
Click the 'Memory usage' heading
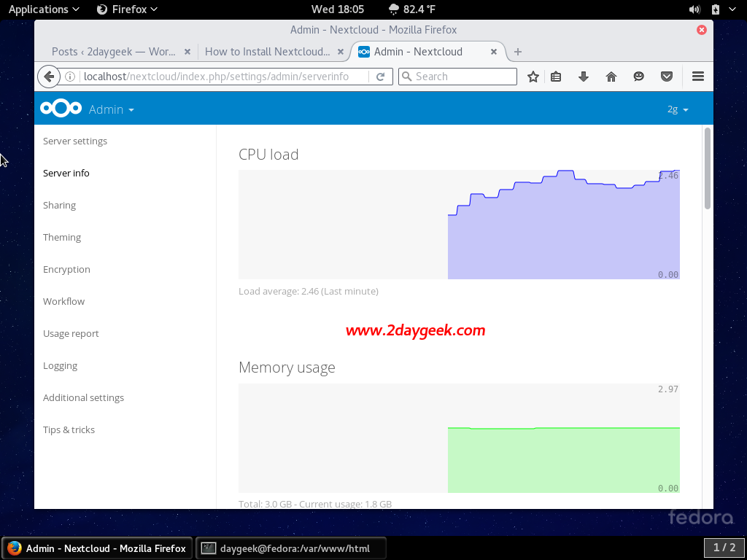(x=287, y=367)
